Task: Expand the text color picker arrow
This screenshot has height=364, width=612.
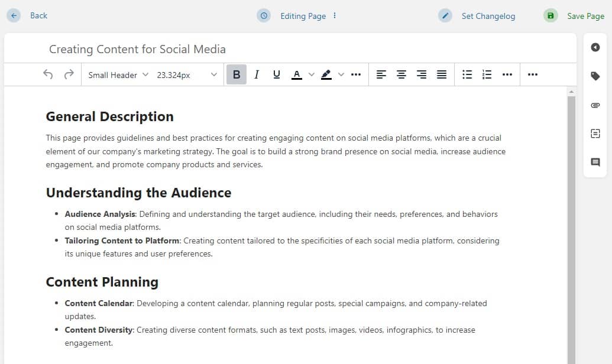Action: 312,74
